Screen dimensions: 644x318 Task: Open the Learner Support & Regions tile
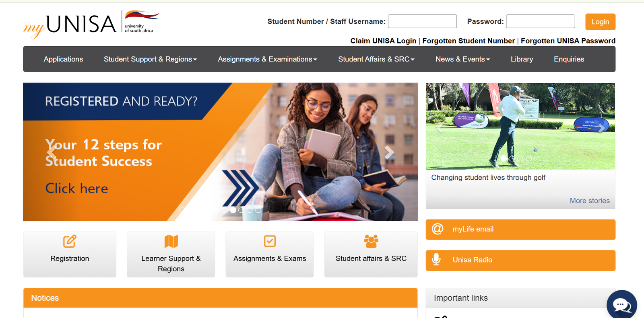coord(171,254)
